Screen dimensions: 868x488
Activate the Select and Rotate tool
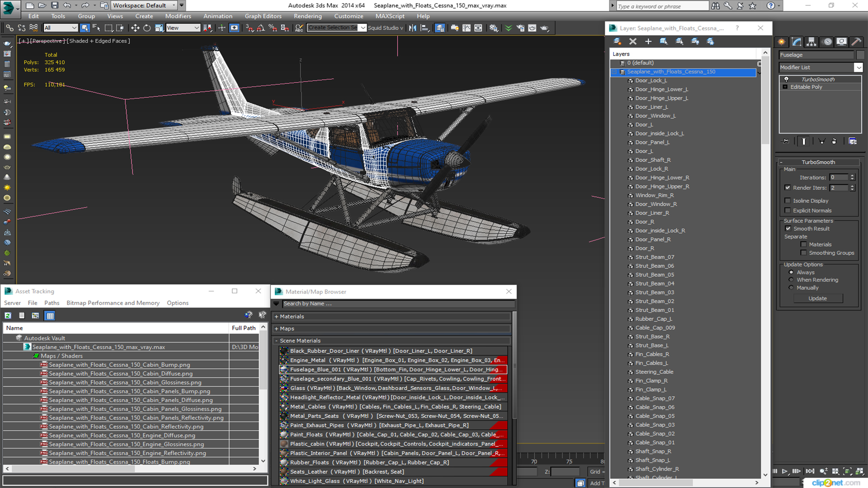point(147,28)
